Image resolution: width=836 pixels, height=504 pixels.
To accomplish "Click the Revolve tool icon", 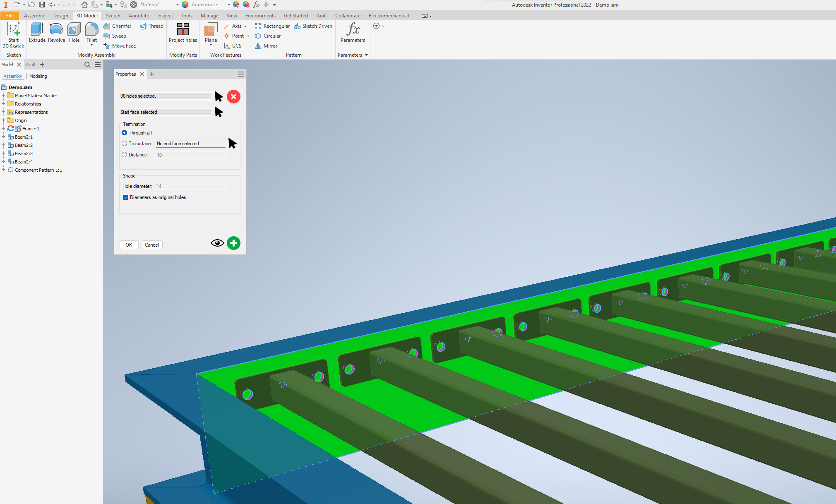I will (x=56, y=30).
